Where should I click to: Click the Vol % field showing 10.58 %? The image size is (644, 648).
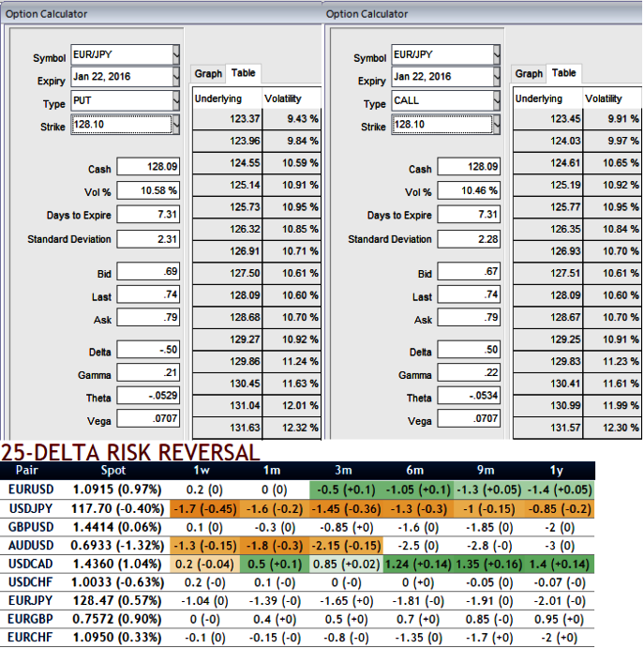click(x=147, y=191)
